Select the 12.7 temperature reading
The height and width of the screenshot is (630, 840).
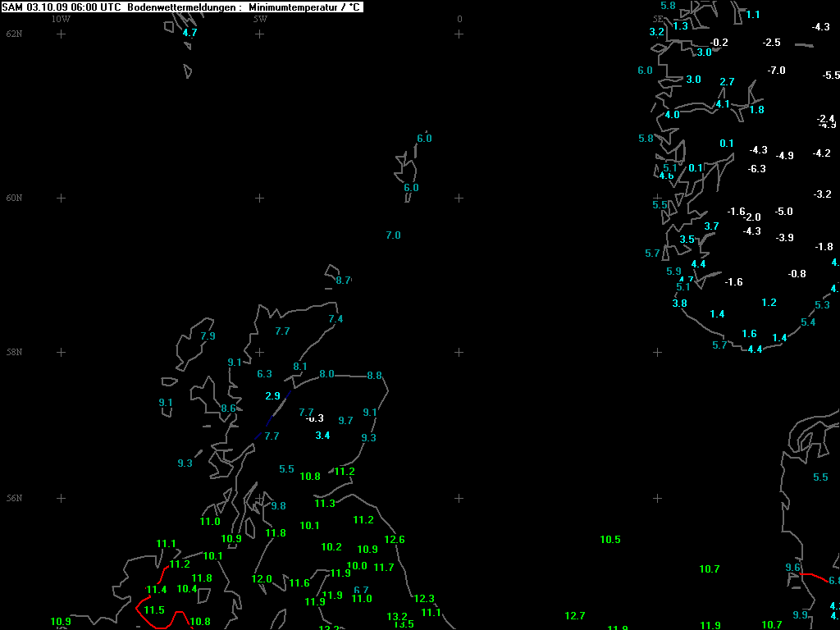pyautogui.click(x=575, y=616)
